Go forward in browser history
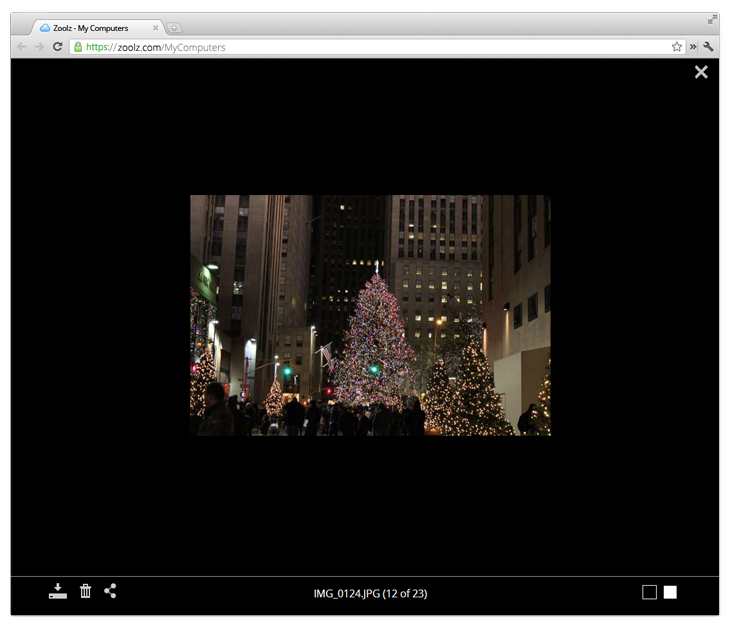The image size is (730, 625). point(39,47)
